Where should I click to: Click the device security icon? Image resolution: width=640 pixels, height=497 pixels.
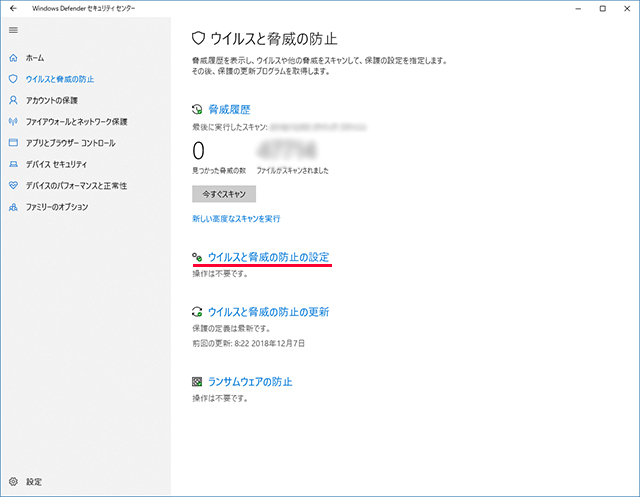[13, 164]
